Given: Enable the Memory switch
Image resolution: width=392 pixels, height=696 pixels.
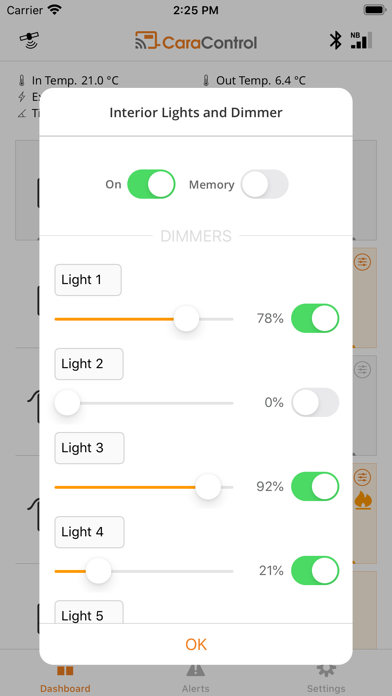Looking at the screenshot, I should point(265,184).
